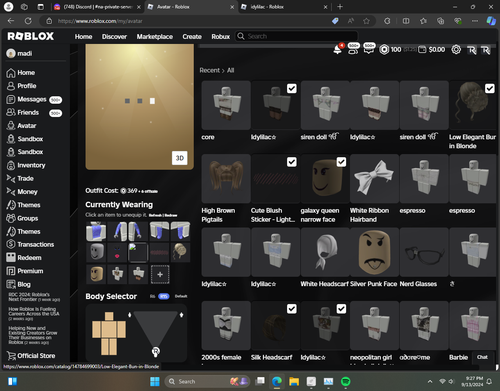Open the Chat button

pos(482,357)
